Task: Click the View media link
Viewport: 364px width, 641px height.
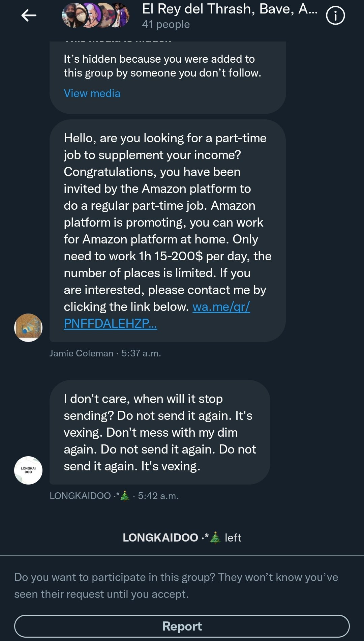Action: (92, 93)
